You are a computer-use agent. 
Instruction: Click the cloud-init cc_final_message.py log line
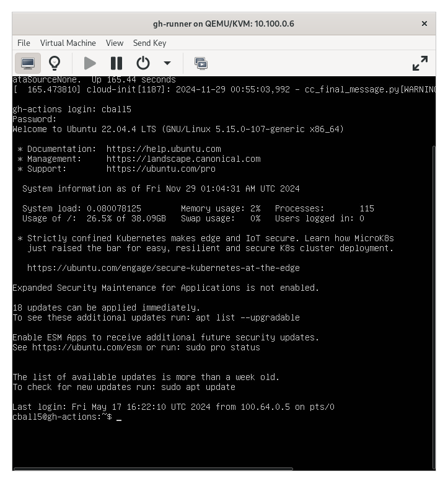pyautogui.click(x=224, y=89)
